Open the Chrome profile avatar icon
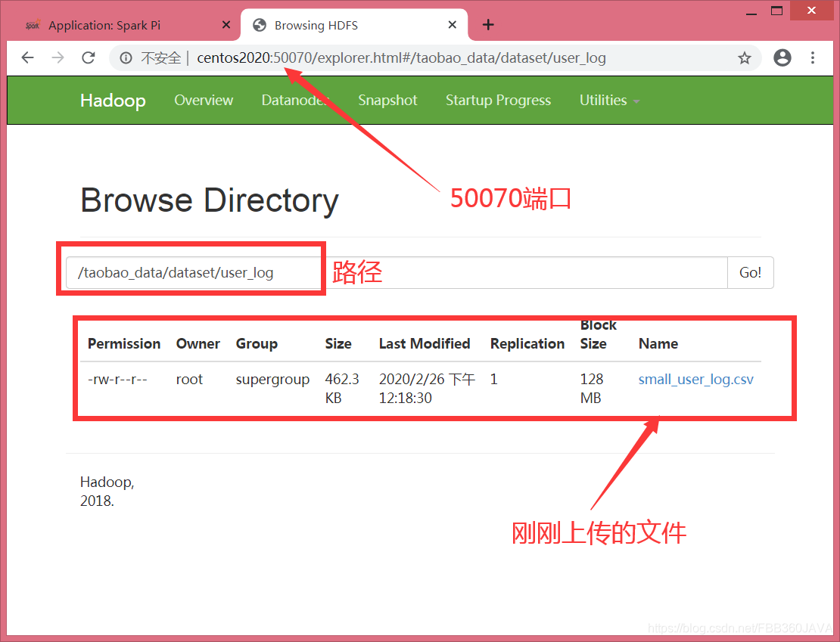 coord(782,57)
